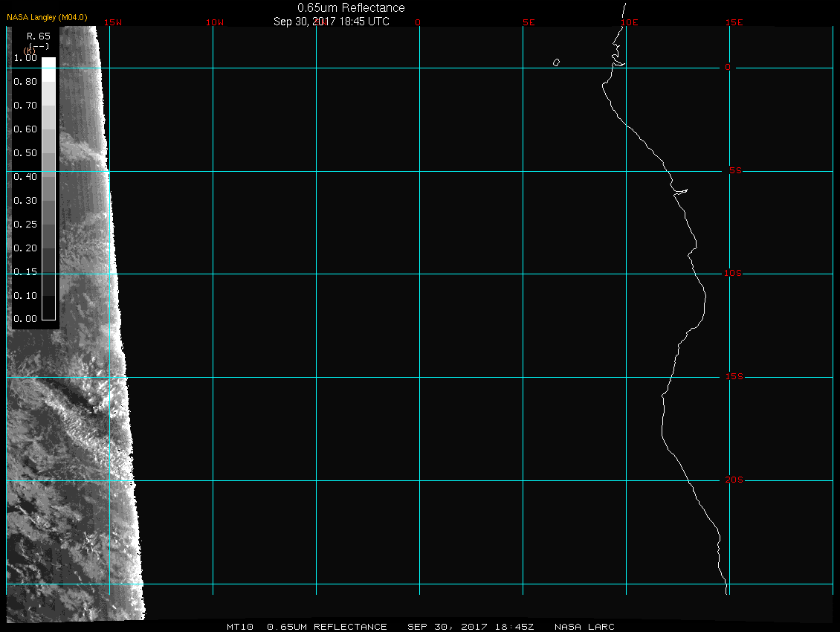This screenshot has width=840, height=632.
Task: Click the 5S latitude label
Action: click(x=733, y=171)
